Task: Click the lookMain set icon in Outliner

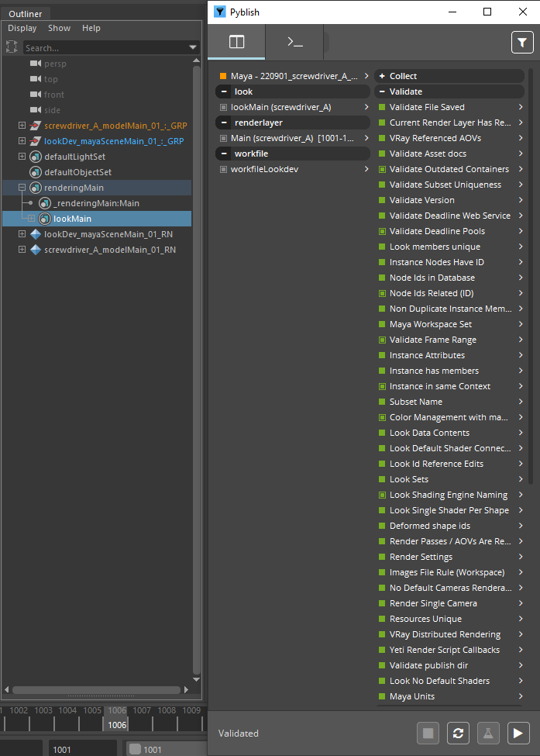Action: pos(45,219)
